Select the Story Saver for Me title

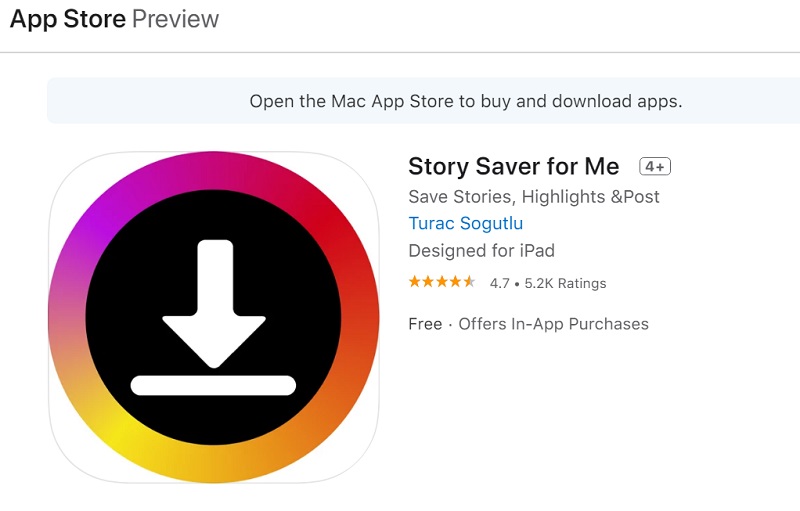514,166
